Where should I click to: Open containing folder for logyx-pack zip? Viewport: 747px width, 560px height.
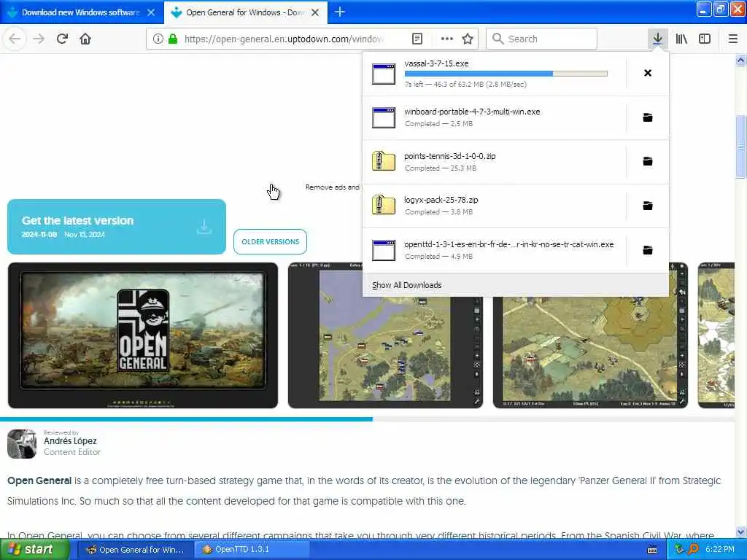(648, 205)
